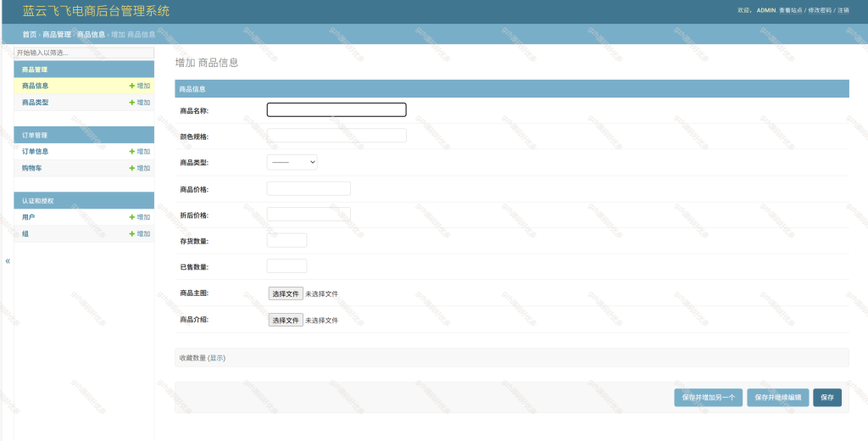This screenshot has height=441, width=868.
Task: Select 商品类型 in the sidebar
Action: (x=36, y=103)
